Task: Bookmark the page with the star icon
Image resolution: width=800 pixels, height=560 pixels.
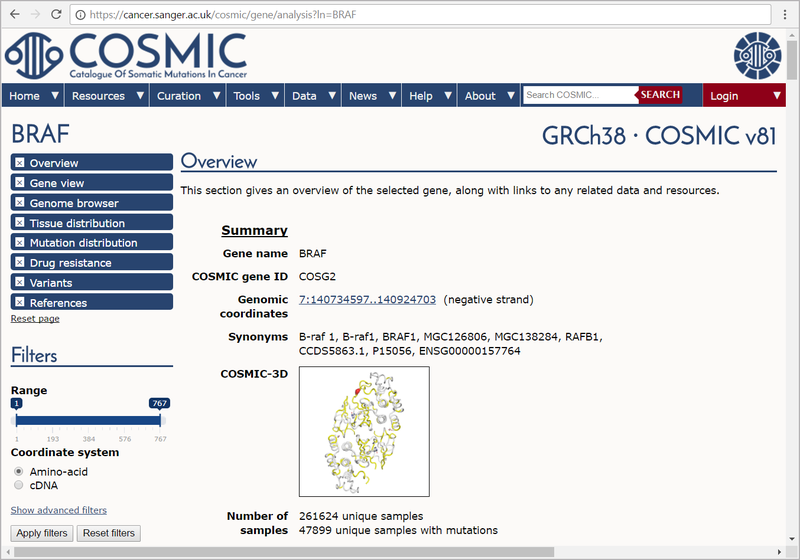Action: click(x=758, y=15)
